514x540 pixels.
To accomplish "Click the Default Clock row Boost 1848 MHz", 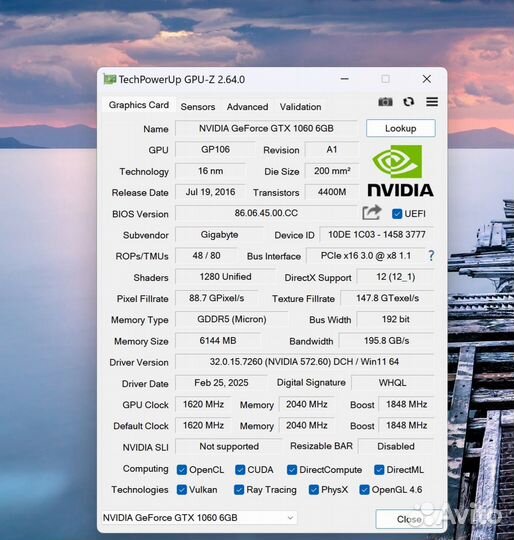I will 406,425.
